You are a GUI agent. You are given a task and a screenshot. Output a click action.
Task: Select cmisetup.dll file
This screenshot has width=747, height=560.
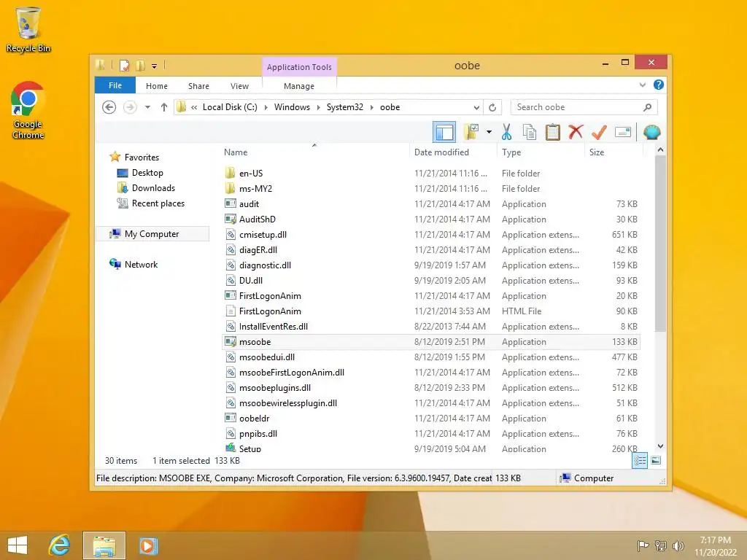(x=431, y=234)
